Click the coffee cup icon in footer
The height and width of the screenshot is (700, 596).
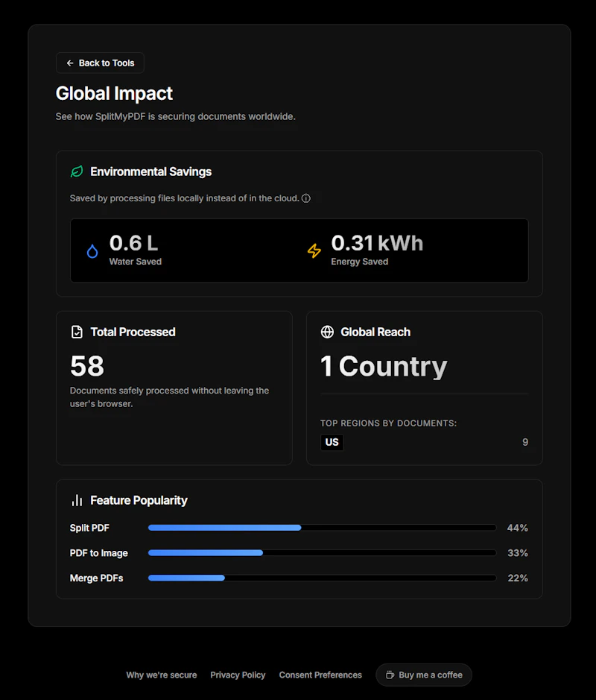390,675
